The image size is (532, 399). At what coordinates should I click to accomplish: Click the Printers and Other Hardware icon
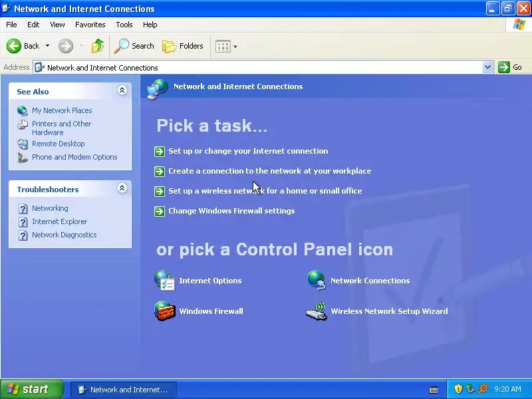click(23, 124)
